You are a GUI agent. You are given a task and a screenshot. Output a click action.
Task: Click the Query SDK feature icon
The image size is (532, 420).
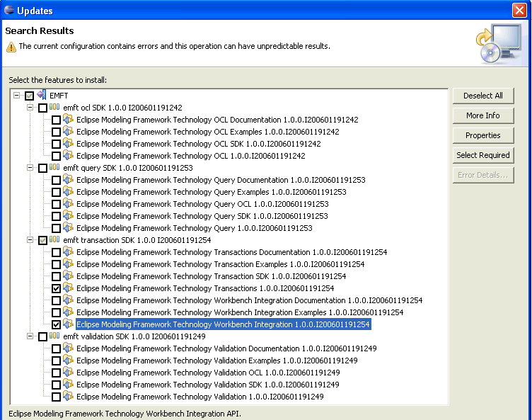pyautogui.click(x=68, y=215)
